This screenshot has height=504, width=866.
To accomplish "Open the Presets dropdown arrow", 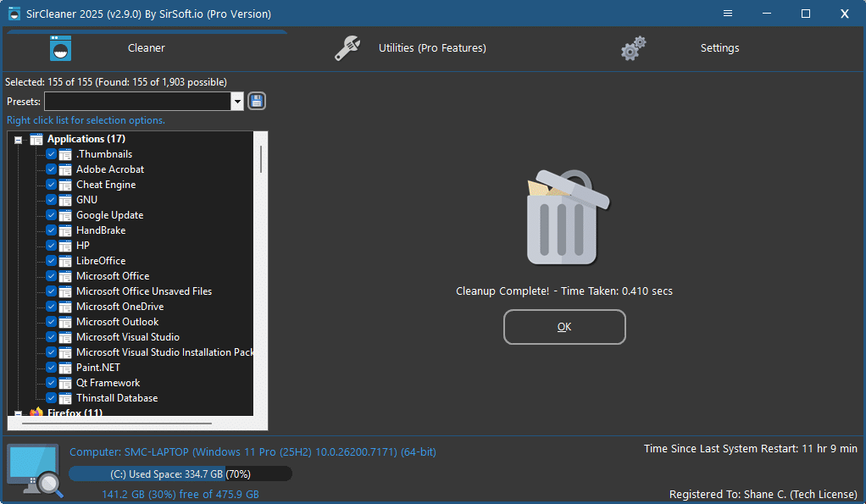I will tap(237, 102).
